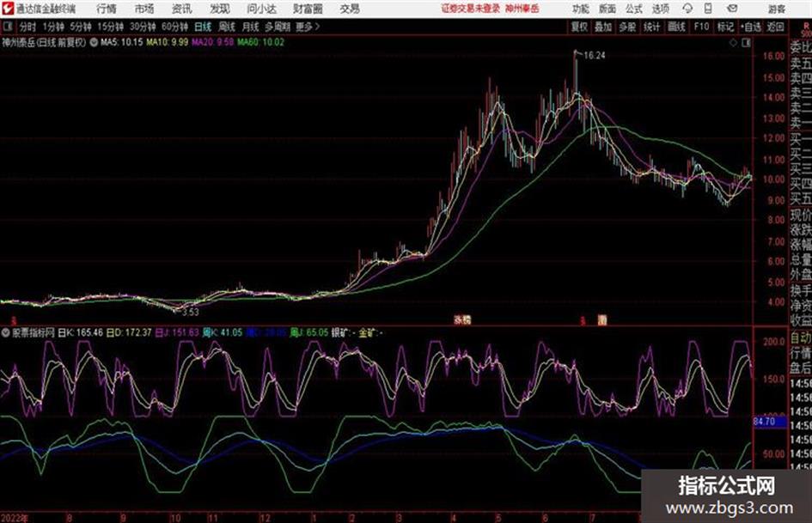Viewport: 812px width, 523px height.
Task: Click the 返回 toolbar button
Action: coord(776,27)
